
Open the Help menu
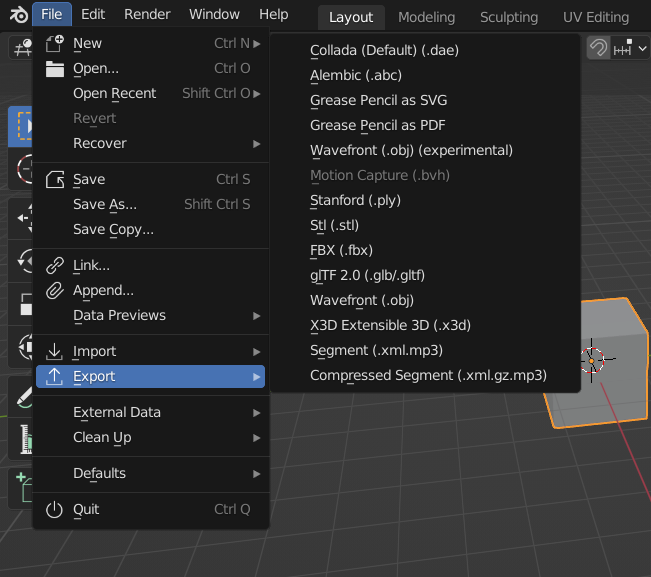pos(274,15)
